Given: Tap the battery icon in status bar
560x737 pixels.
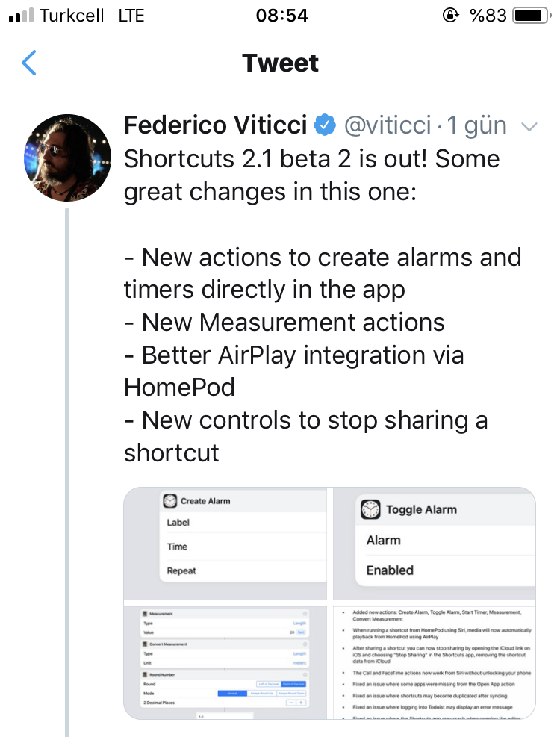Looking at the screenshot, I should pos(532,16).
